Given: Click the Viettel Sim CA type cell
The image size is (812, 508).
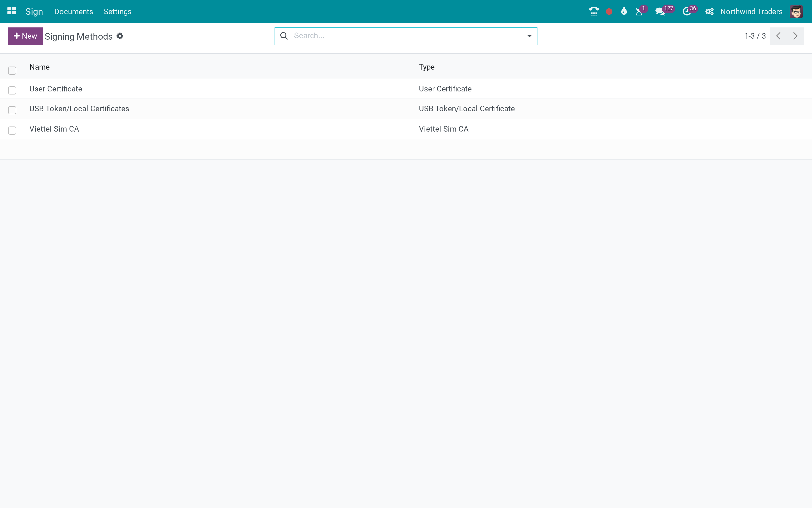Looking at the screenshot, I should [x=443, y=129].
